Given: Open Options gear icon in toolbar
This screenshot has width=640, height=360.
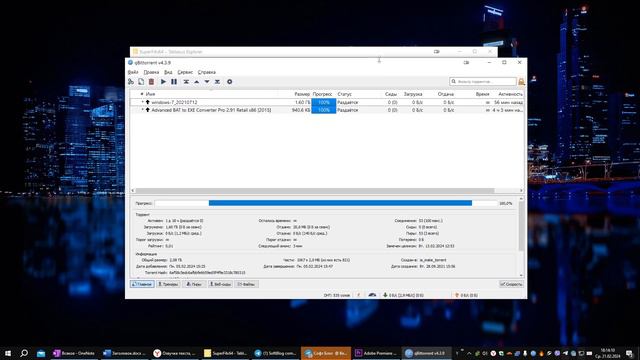Looking at the screenshot, I should click(x=230, y=82).
